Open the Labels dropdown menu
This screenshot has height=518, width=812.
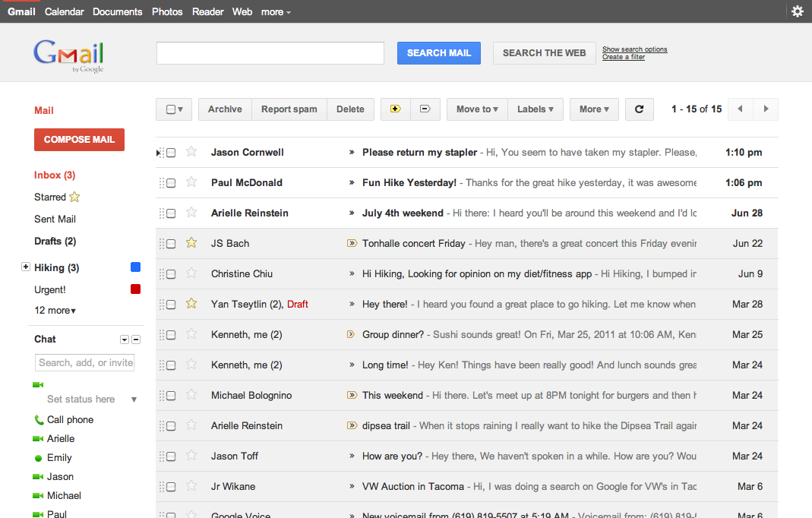pyautogui.click(x=535, y=109)
